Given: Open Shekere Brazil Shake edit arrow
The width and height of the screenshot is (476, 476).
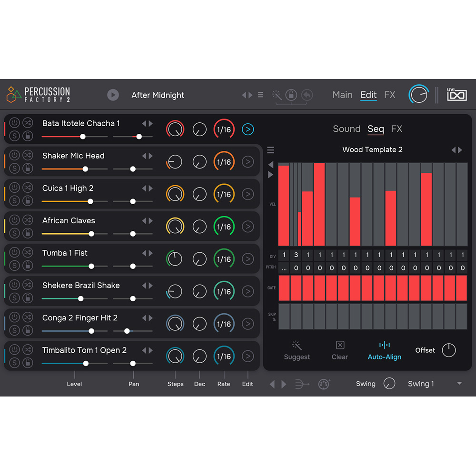Looking at the screenshot, I should tap(248, 291).
